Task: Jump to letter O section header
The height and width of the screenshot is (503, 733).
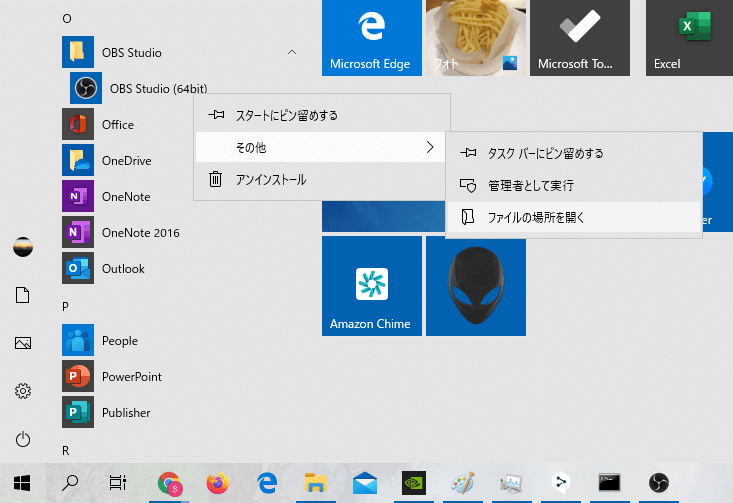Action: coord(67,19)
